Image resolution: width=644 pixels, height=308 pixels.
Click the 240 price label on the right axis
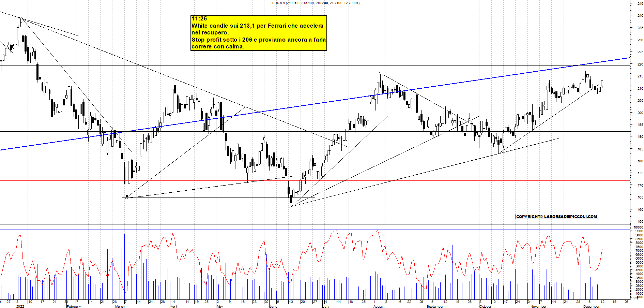[x=640, y=16]
